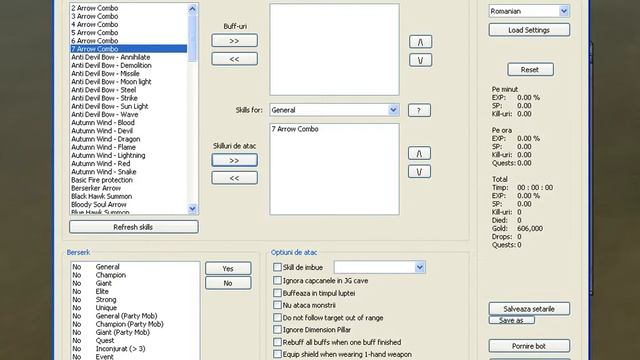640x360 pixels.
Task: Open the Skill de imbue dropdown
Action: (420, 267)
